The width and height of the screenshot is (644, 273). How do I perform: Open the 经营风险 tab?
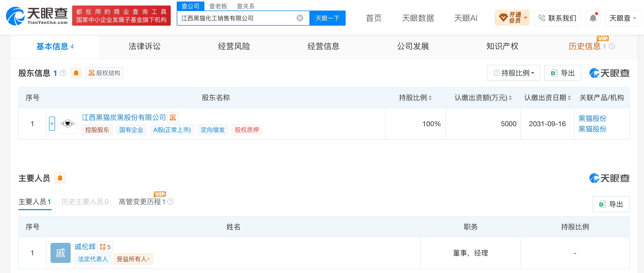point(234,46)
